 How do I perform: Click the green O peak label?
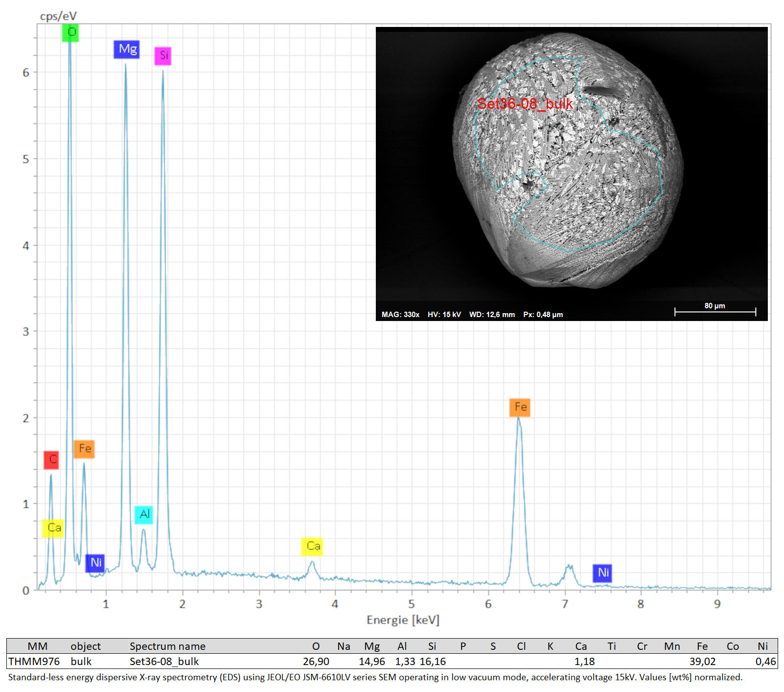click(71, 33)
